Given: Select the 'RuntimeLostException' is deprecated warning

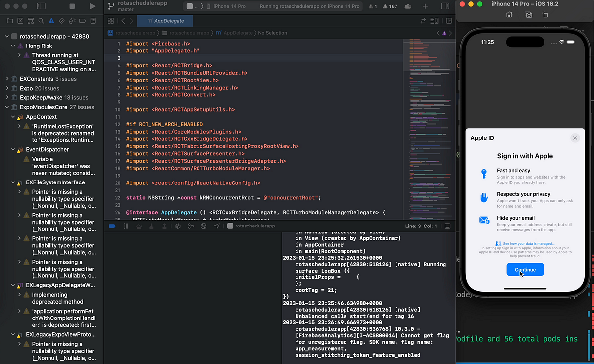Looking at the screenshot, I should point(62,134).
